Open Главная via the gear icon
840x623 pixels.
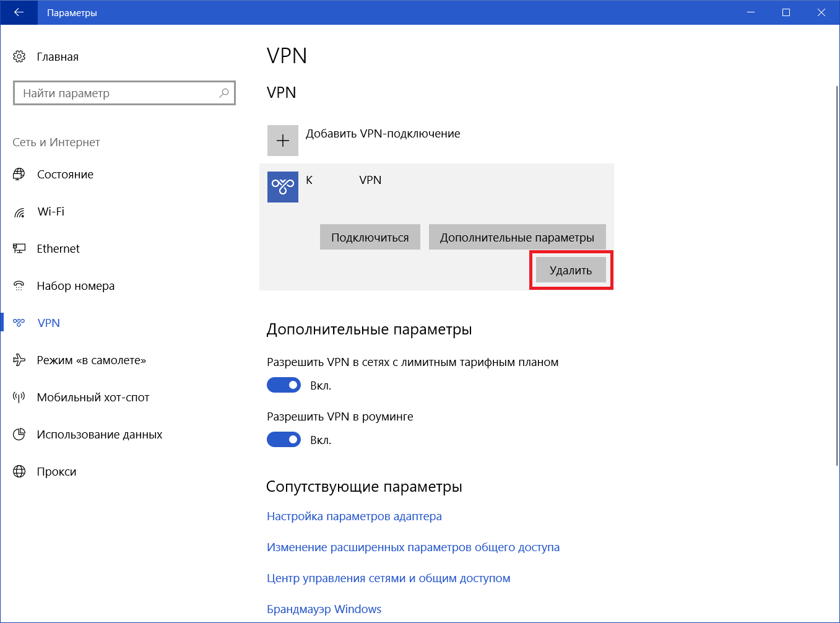click(19, 56)
